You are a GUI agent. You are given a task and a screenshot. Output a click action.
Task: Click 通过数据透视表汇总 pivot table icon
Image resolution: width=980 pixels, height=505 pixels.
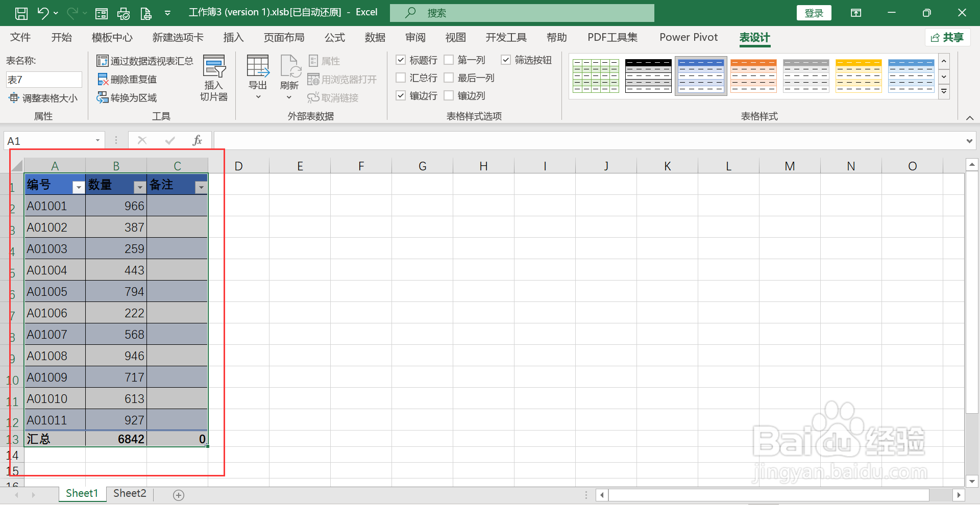tap(102, 60)
